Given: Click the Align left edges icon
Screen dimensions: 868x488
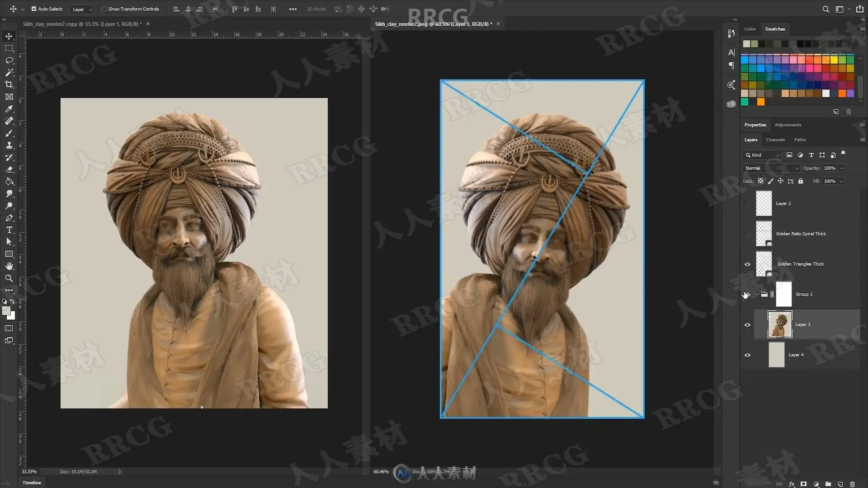Looking at the screenshot, I should [x=177, y=9].
